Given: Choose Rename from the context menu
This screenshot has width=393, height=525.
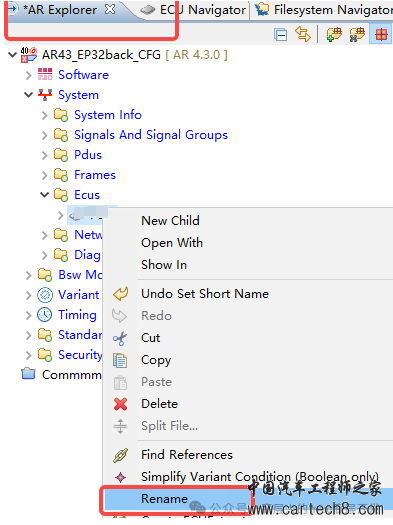Looking at the screenshot, I should [164, 499].
